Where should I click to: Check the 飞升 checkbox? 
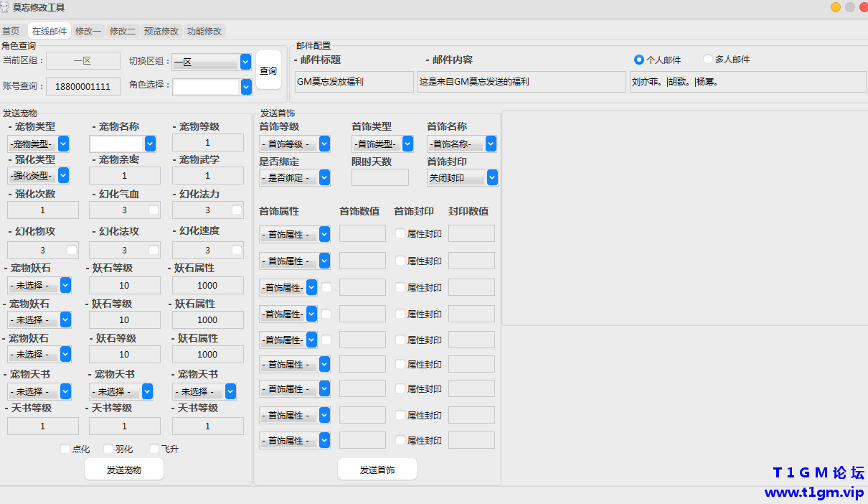tap(154, 449)
